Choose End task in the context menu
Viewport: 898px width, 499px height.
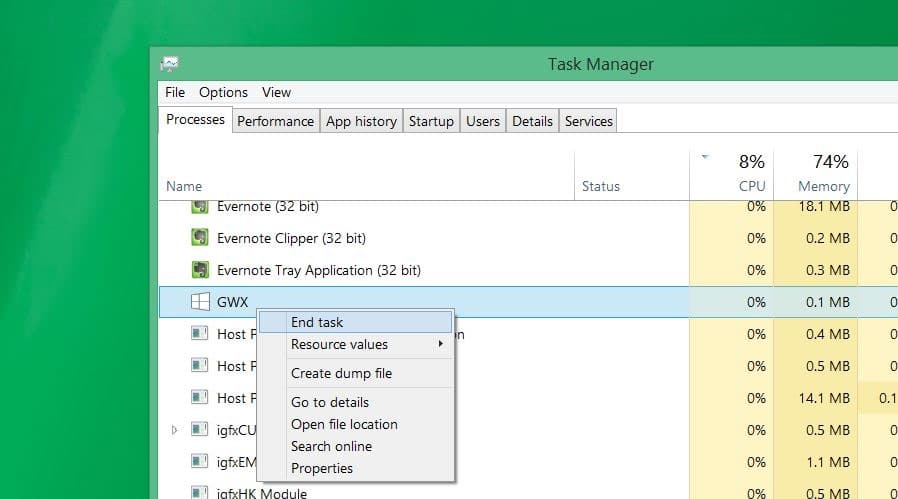356,322
